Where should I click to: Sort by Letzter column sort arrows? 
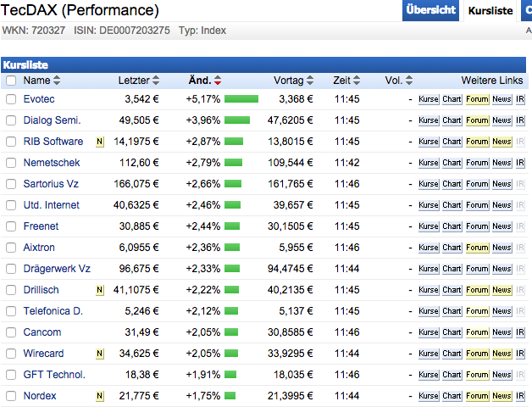[x=155, y=81]
